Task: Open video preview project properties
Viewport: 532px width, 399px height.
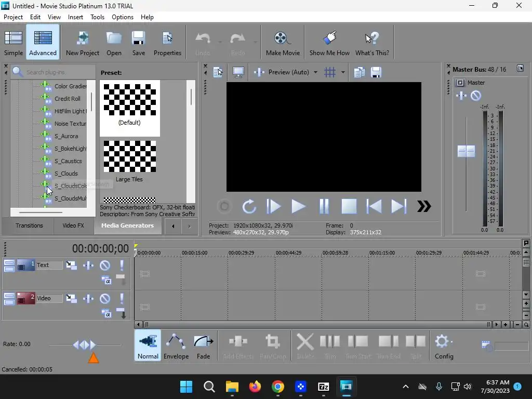Action: [218, 72]
